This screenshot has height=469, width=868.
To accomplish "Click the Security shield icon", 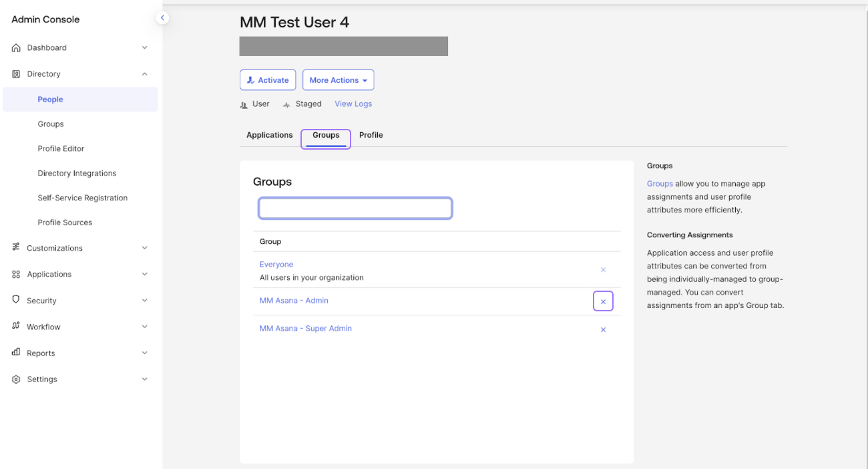I will (16, 300).
